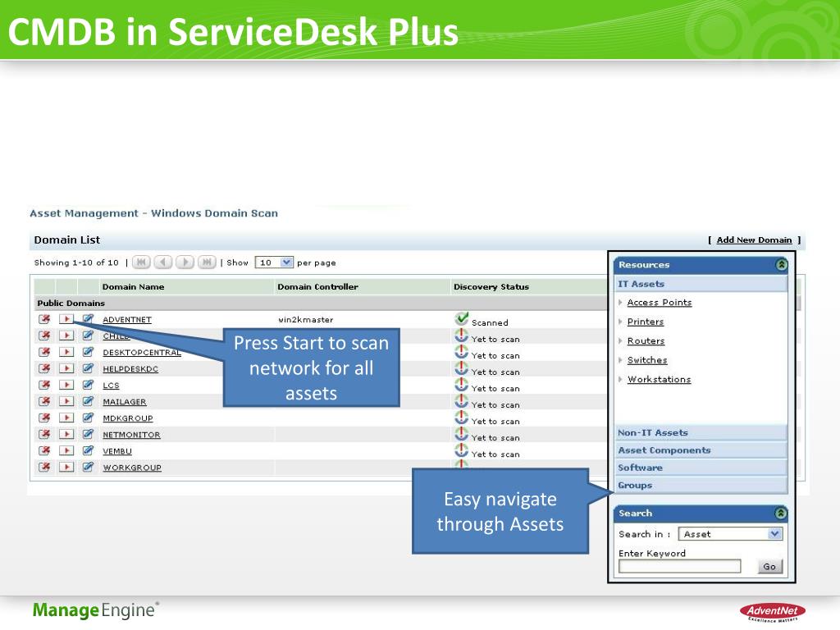Image resolution: width=840 pixels, height=630 pixels.
Task: Open the ADVENTNET domain link
Action: (127, 320)
